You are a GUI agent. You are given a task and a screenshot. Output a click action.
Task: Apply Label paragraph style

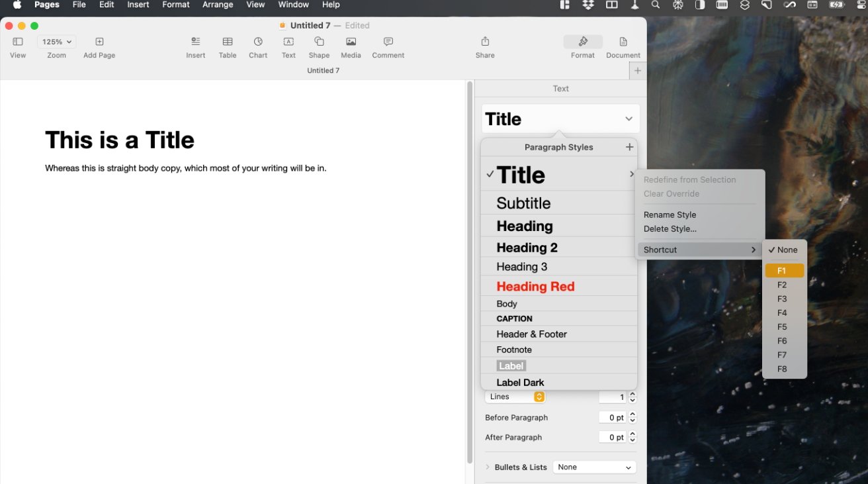coord(559,365)
